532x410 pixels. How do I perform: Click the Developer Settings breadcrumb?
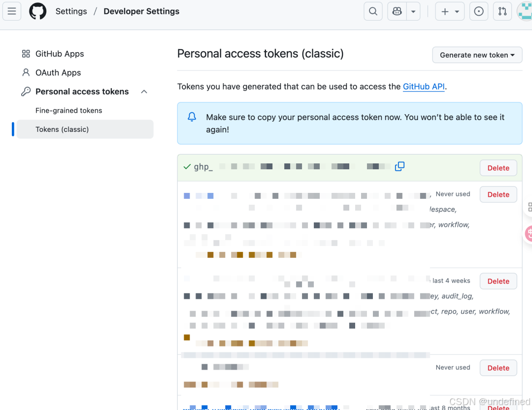pyautogui.click(x=141, y=11)
